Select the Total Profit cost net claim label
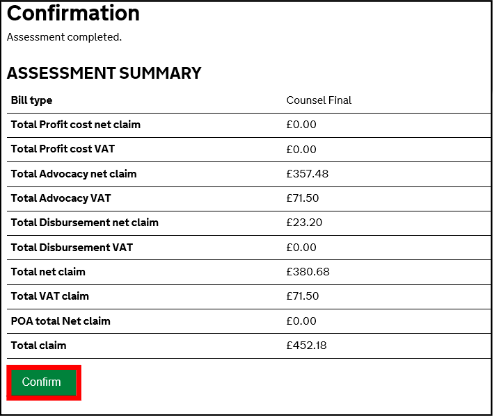The height and width of the screenshot is (417, 493). (76, 125)
